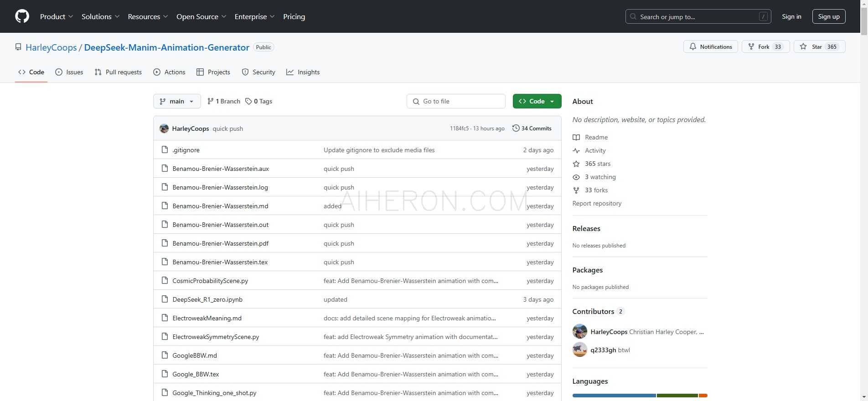Click the Activity pulse icon in About
Image resolution: width=868 pixels, height=401 pixels.
pos(576,150)
